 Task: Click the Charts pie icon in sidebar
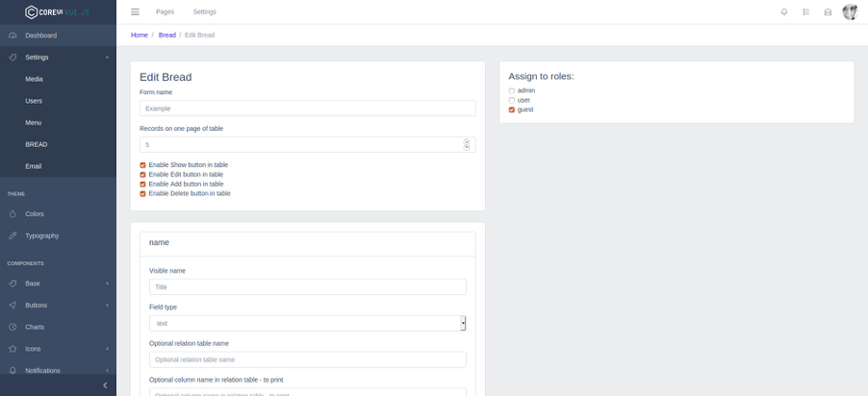coord(13,327)
